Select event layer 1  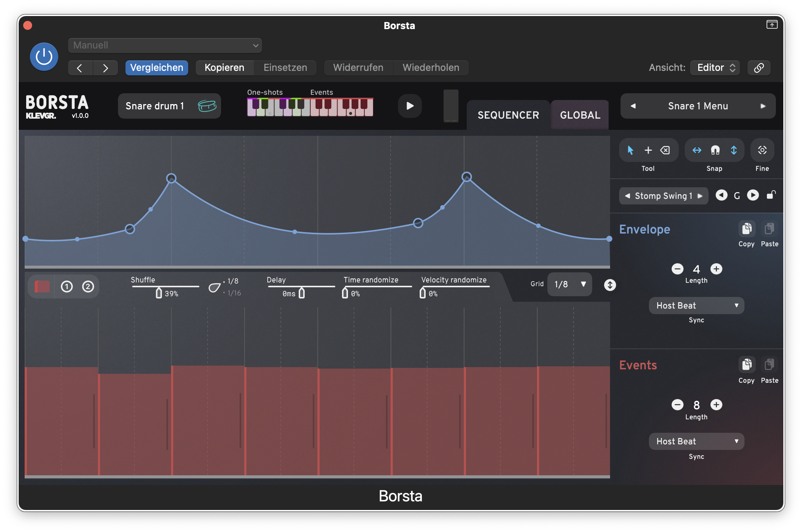(66, 287)
